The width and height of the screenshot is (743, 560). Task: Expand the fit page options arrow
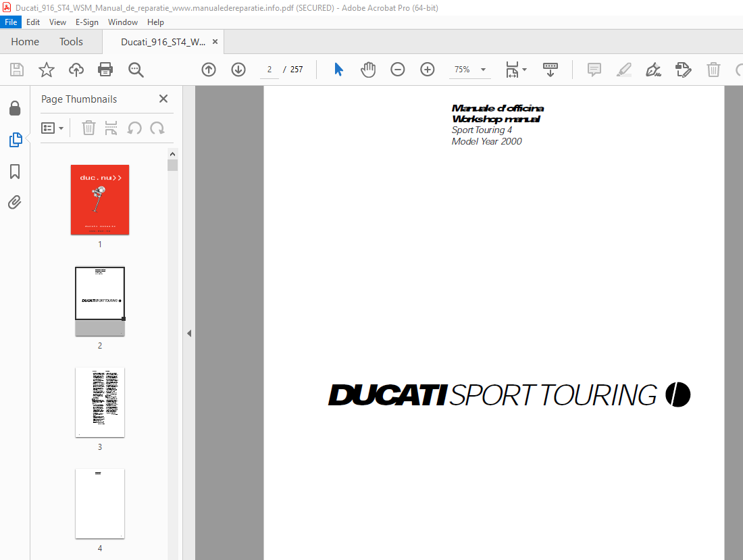point(525,70)
